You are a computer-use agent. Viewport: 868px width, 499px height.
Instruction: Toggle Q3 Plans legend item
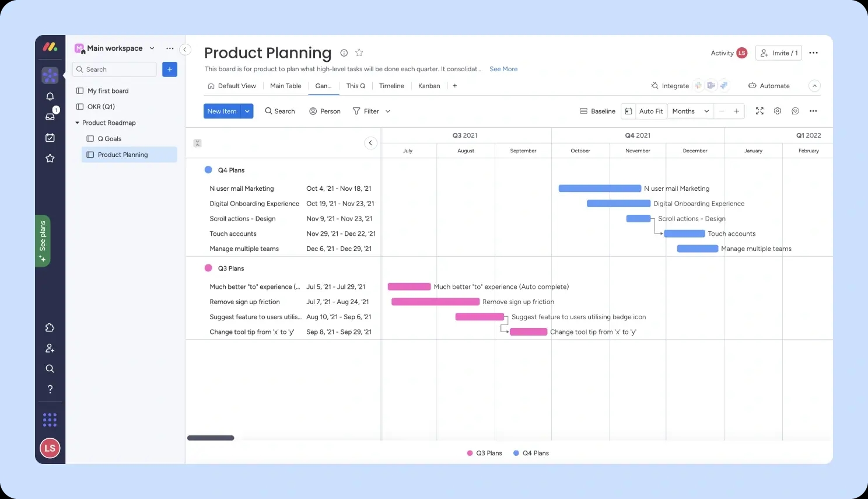point(485,453)
